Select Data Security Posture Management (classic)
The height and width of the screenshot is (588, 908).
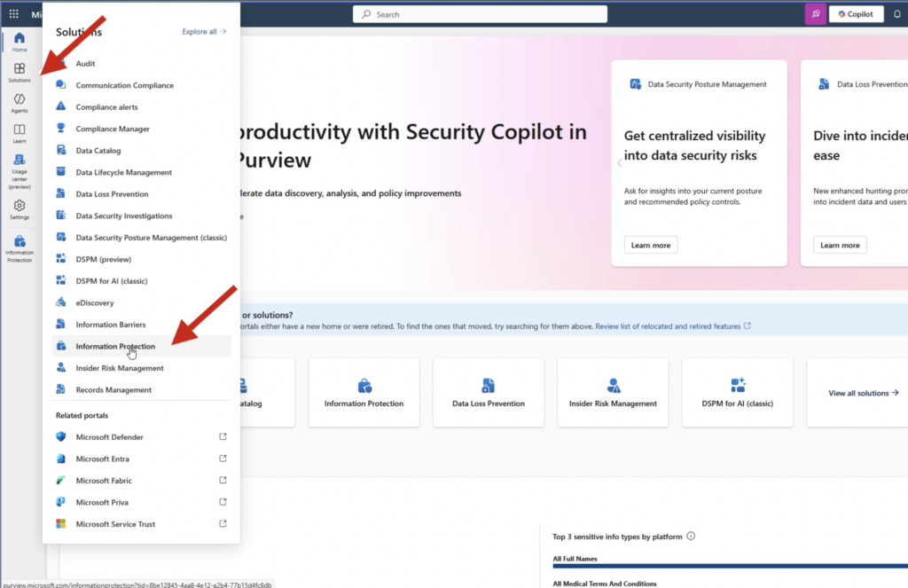141,238
